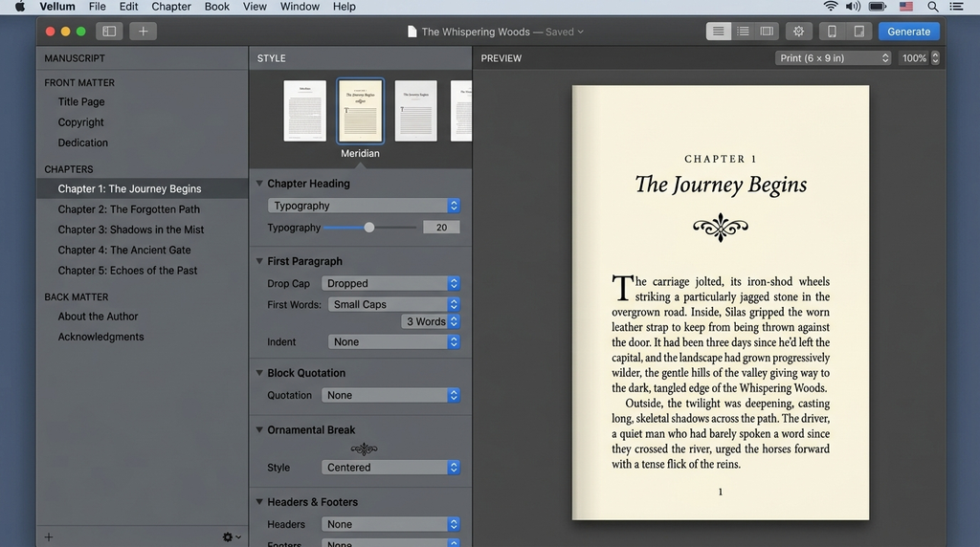
Task: Adjust the Typography size slider
Action: [x=369, y=228]
